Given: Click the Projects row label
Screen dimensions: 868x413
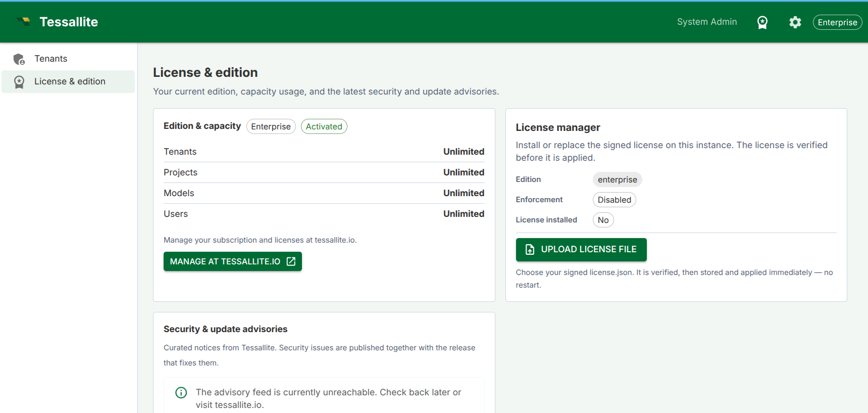Looking at the screenshot, I should [x=180, y=172].
